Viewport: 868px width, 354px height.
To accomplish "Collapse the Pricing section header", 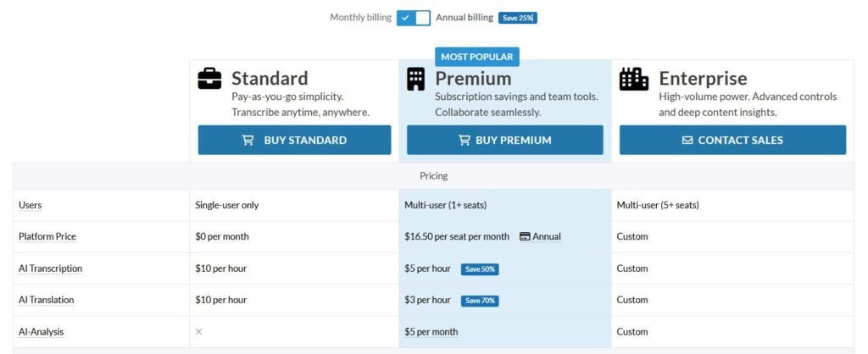I will click(433, 176).
